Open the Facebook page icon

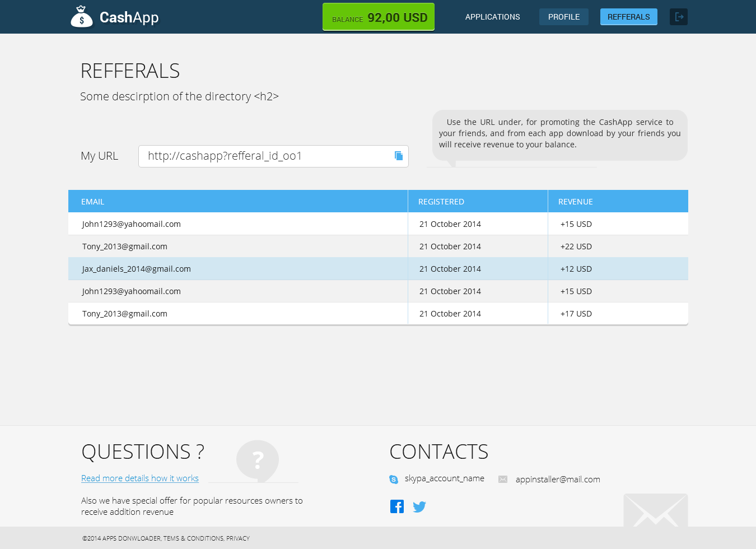[x=397, y=506]
